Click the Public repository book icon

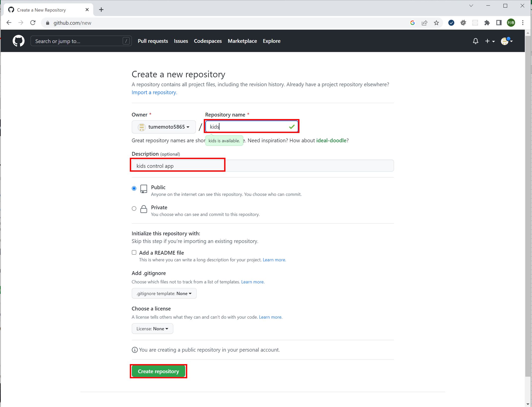tap(144, 188)
